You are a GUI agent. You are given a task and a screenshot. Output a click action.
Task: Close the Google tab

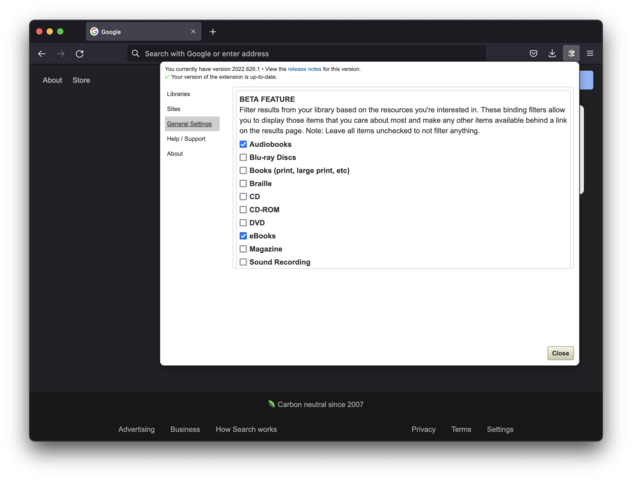pos(193,32)
